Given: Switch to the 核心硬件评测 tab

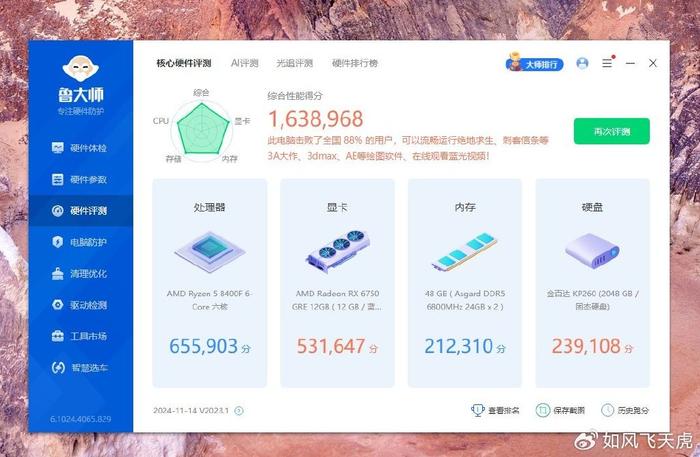Looking at the screenshot, I should [183, 63].
